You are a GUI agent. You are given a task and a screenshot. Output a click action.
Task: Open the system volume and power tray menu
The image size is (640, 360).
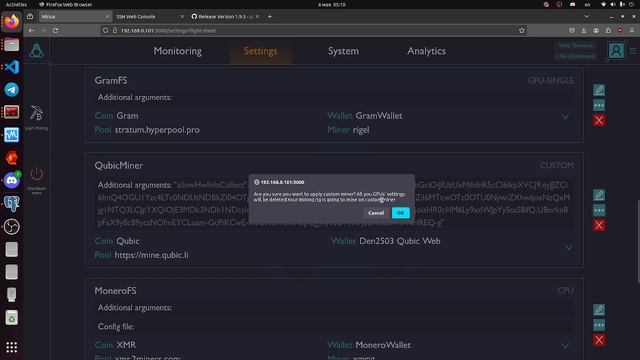coord(617,4)
